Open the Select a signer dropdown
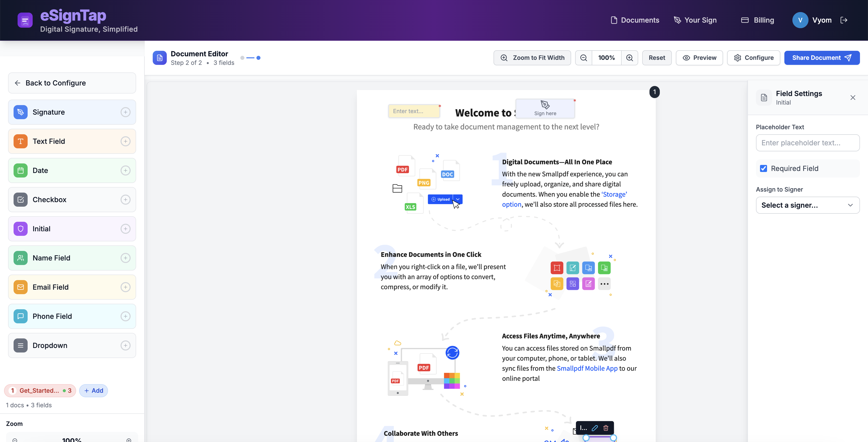The height and width of the screenshot is (442, 868). pyautogui.click(x=808, y=205)
